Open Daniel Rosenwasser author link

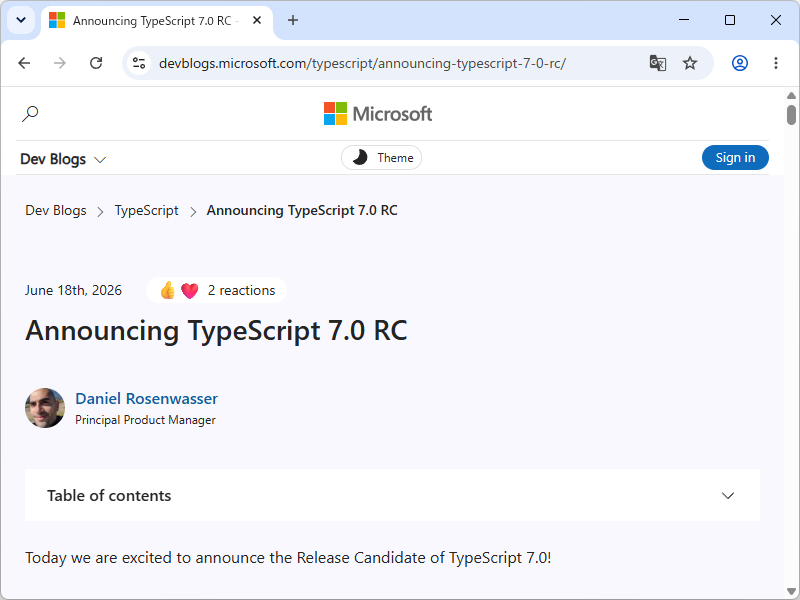tap(146, 398)
